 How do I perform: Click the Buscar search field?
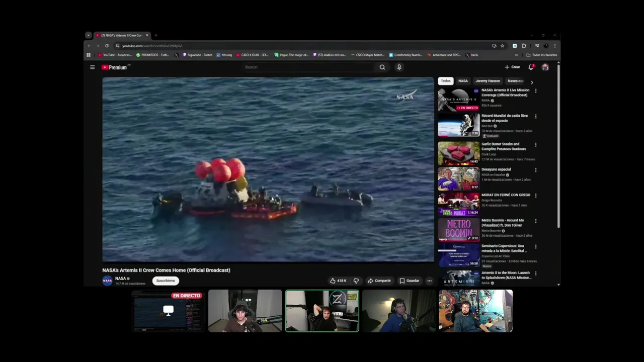click(x=308, y=67)
